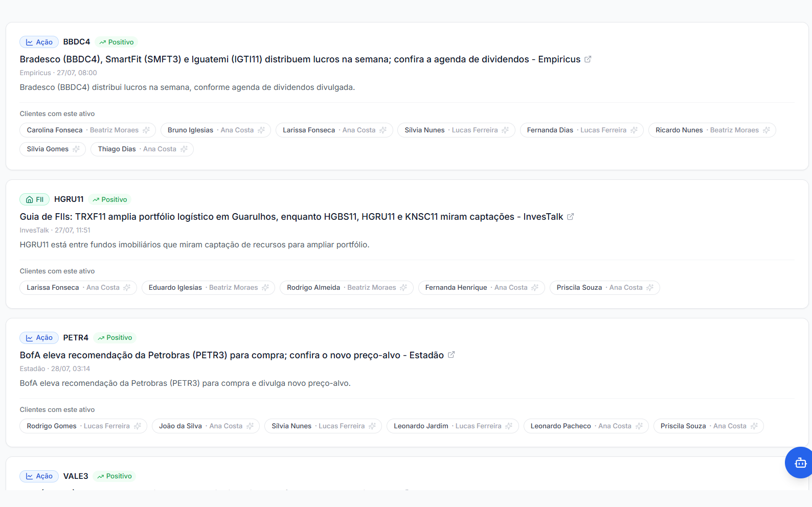Screen dimensions: 812x507
Task: Open external link icon beside Guia de FIIs headline
Action: [x=571, y=217]
